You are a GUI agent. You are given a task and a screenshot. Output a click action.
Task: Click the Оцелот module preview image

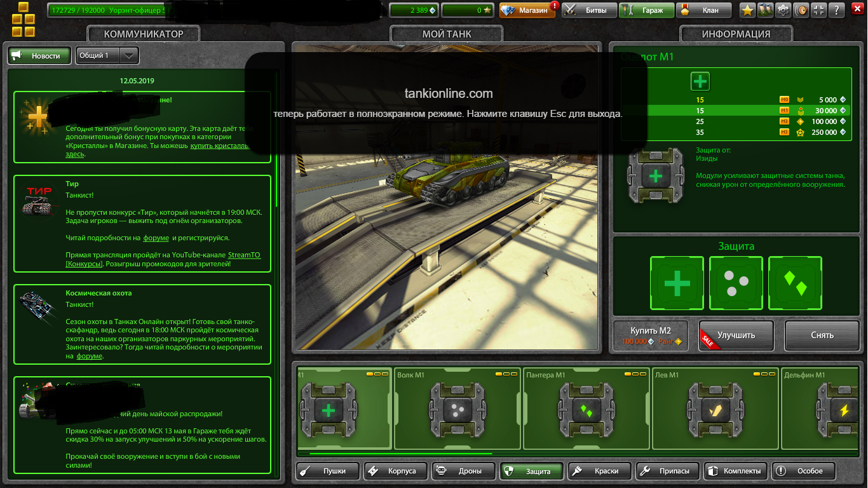tap(656, 175)
